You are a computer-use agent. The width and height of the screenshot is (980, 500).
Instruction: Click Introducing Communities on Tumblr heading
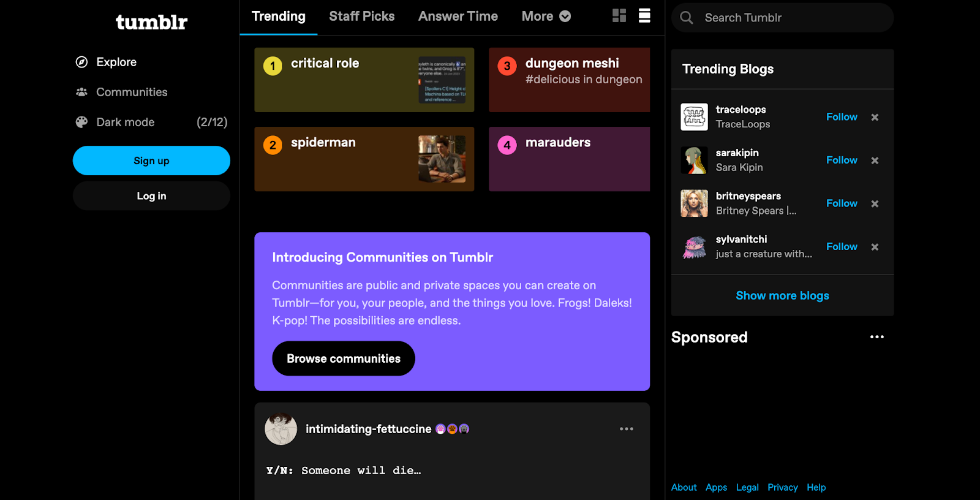pyautogui.click(x=382, y=257)
